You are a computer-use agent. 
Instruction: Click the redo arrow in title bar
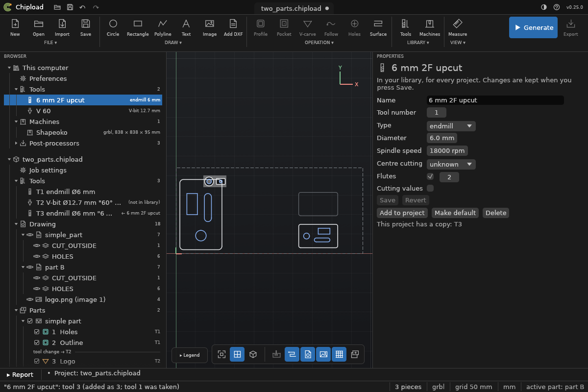[x=96, y=7]
